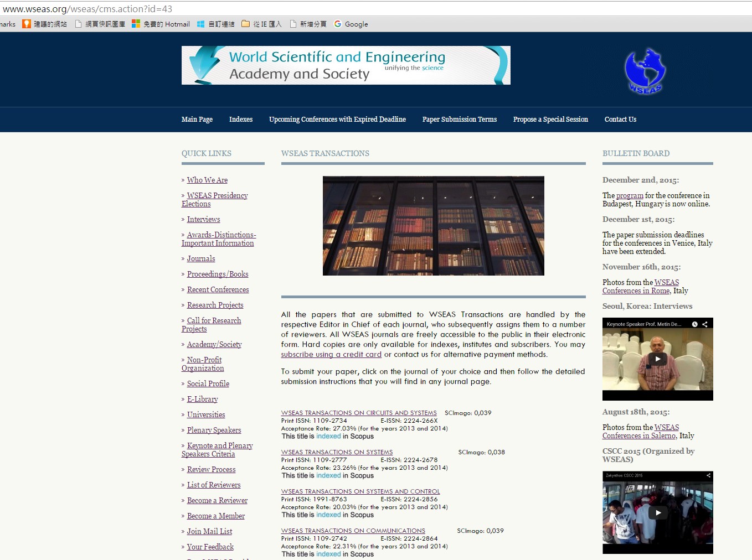The width and height of the screenshot is (752, 560).
Task: Open the Plenary Speakers link
Action: pos(214,431)
